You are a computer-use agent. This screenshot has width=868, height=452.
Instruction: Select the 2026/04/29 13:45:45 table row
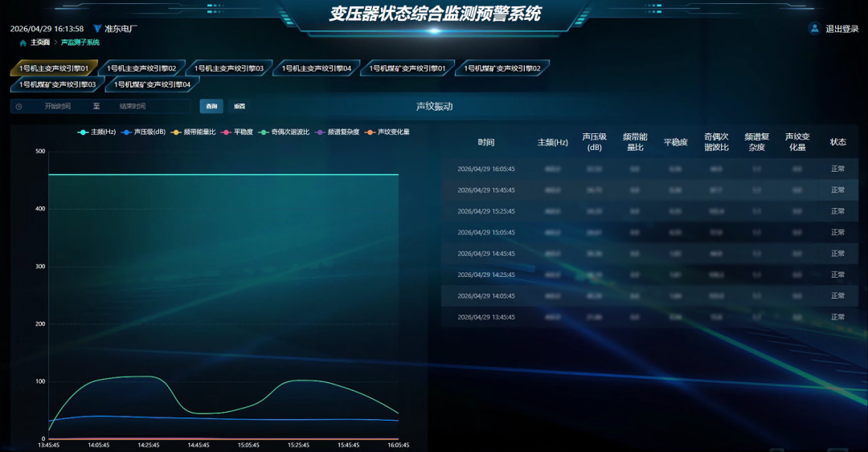[650, 317]
